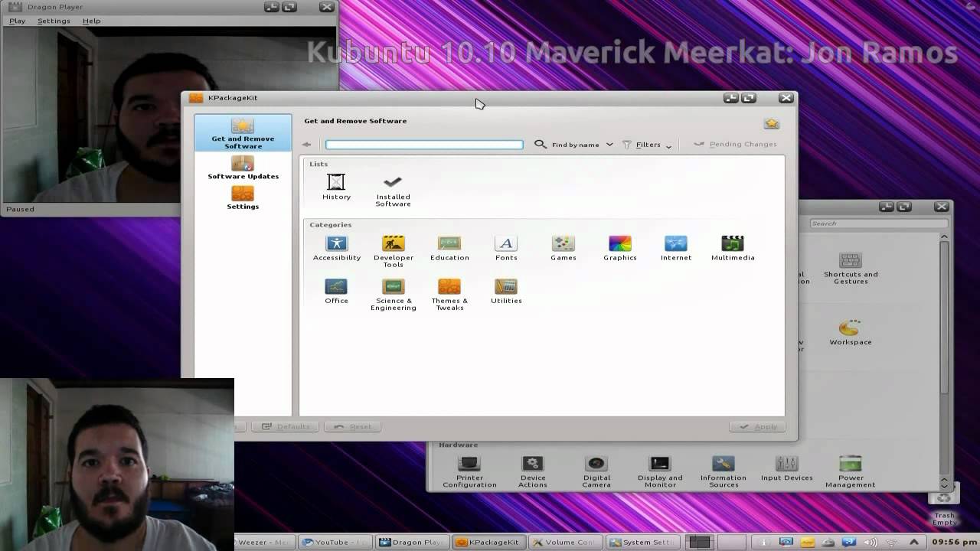
Task: Browse the Accessibility software category
Action: coord(337,248)
